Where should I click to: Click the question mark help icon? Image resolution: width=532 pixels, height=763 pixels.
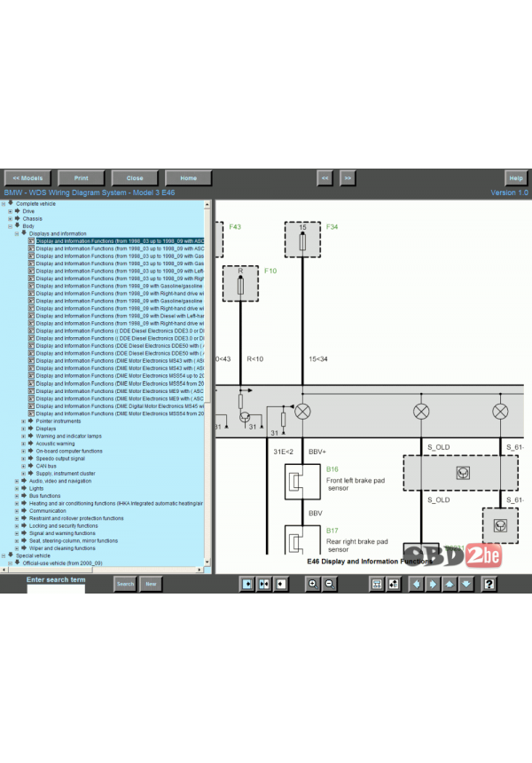(x=489, y=584)
